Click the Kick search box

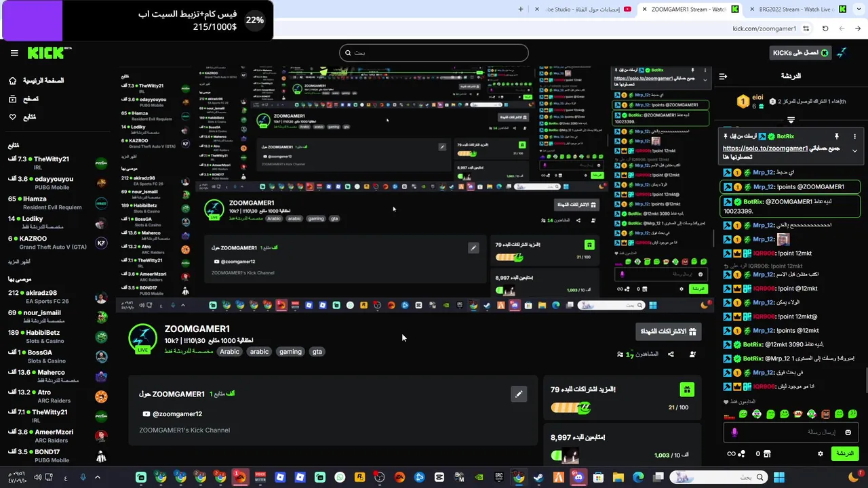pos(434,53)
